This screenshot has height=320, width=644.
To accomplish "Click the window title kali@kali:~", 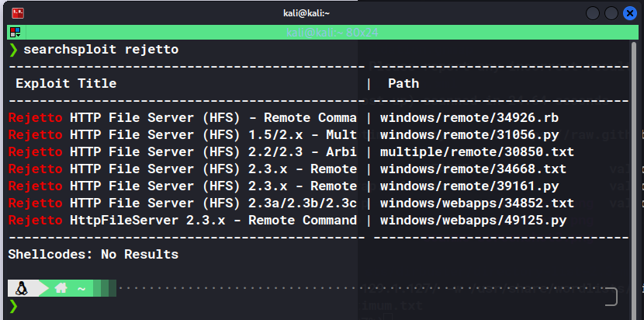I will pos(306,13).
